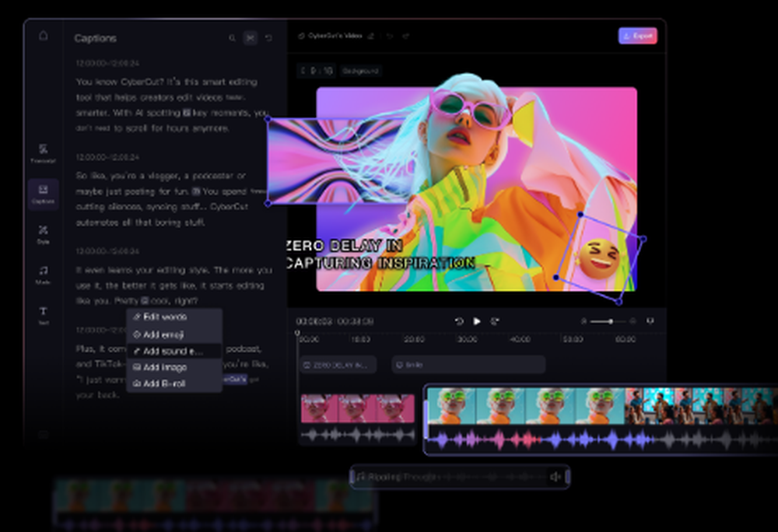This screenshot has height=532, width=778.
Task: Open the Background dropdown above the preview
Action: [361, 71]
